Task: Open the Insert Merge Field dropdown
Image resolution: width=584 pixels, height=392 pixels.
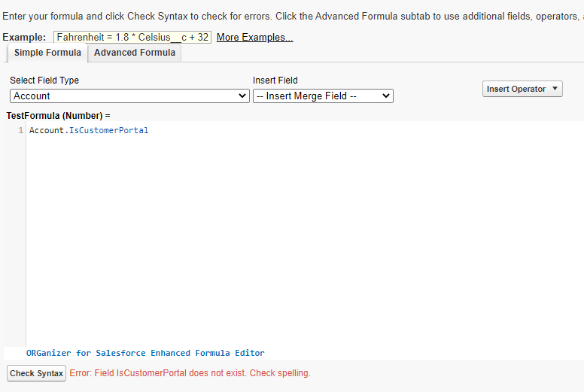Action: (x=323, y=96)
